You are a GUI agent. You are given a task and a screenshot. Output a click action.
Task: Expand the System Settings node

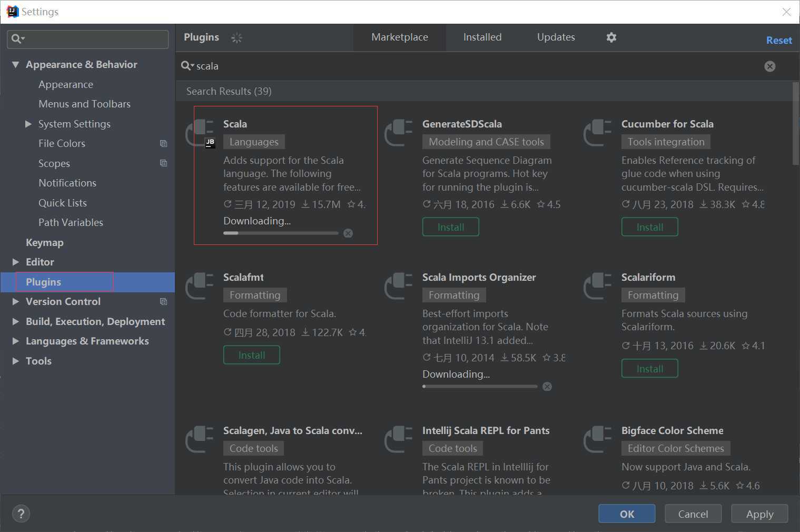coord(28,124)
